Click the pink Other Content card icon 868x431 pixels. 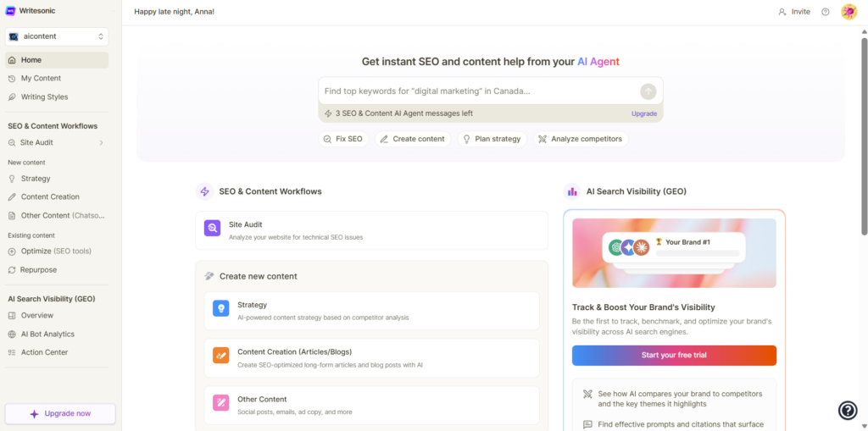pyautogui.click(x=220, y=403)
